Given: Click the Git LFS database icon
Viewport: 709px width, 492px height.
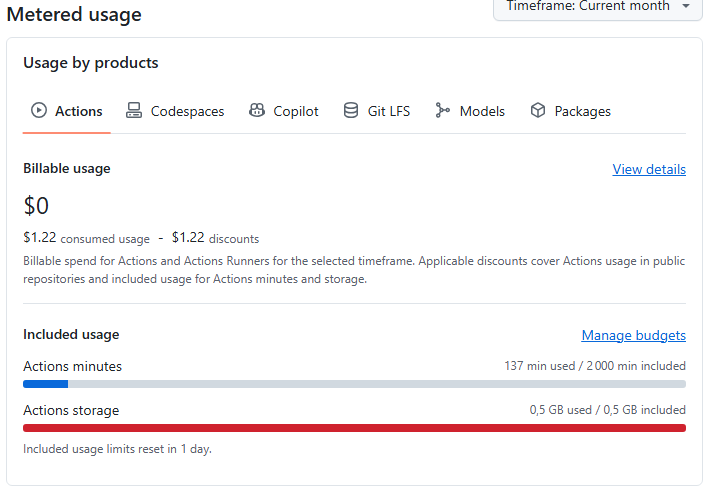Looking at the screenshot, I should pos(351,110).
